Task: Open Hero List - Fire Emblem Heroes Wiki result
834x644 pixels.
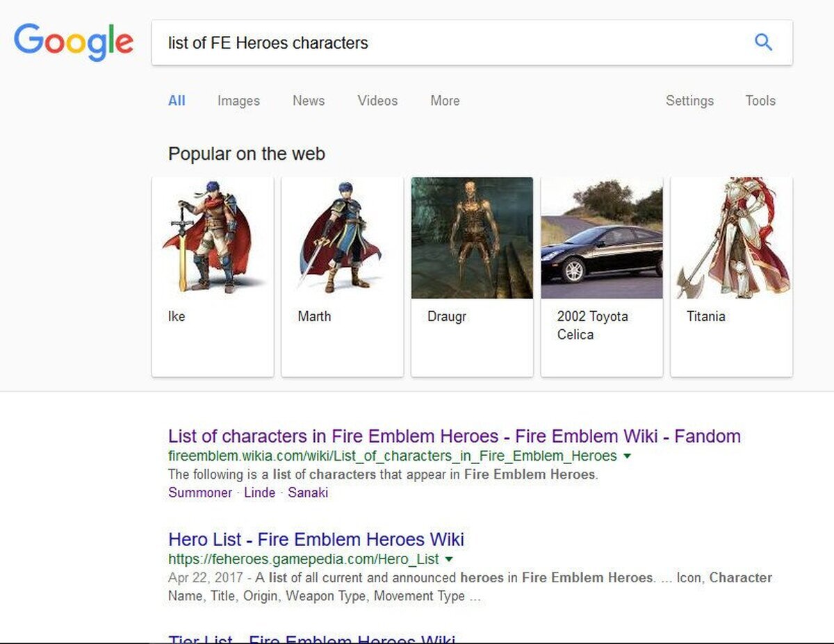Action: click(x=316, y=539)
